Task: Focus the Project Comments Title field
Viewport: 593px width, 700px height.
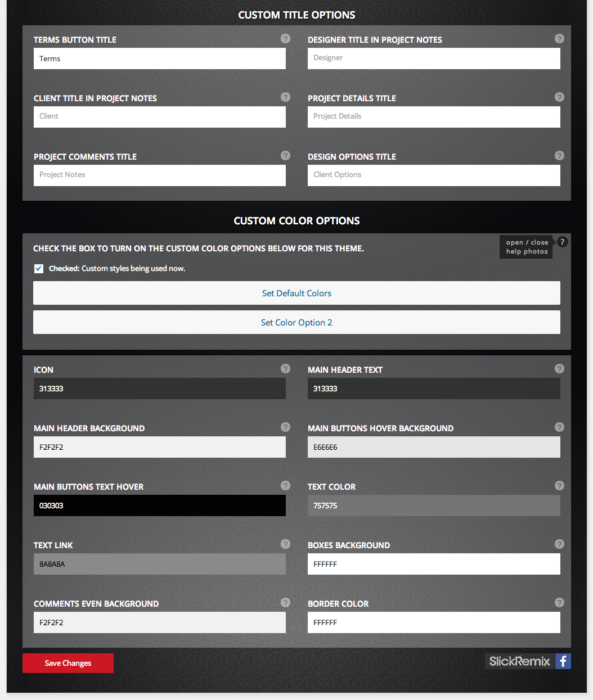Action: 160,175
